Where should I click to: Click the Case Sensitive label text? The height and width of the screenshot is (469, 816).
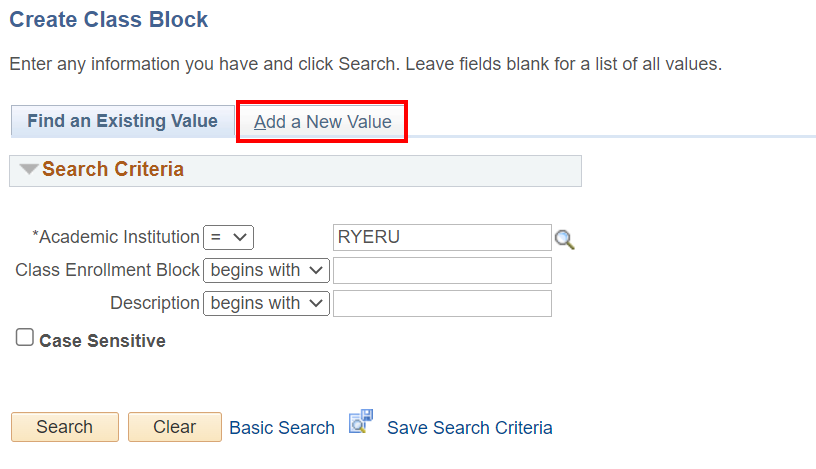tap(102, 341)
